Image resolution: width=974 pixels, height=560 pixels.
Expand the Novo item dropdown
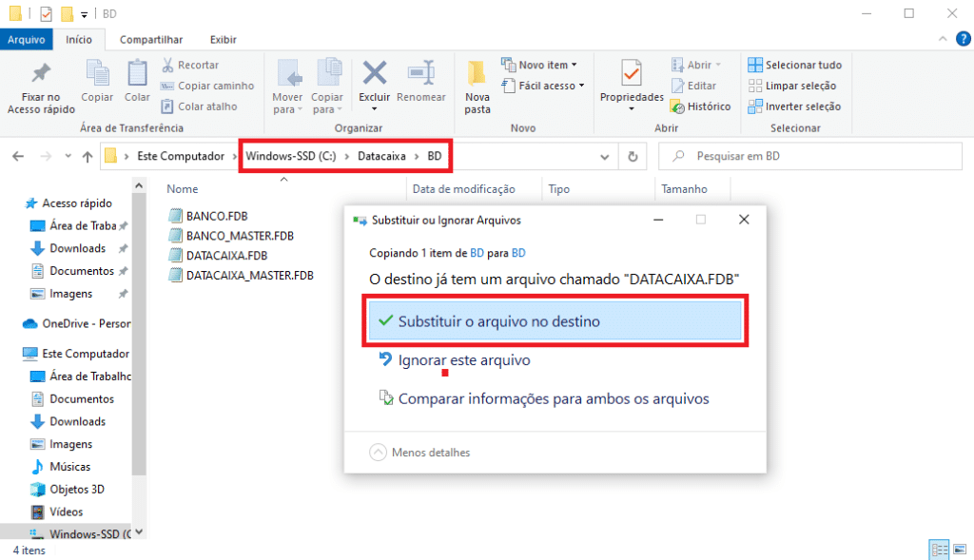[542, 65]
